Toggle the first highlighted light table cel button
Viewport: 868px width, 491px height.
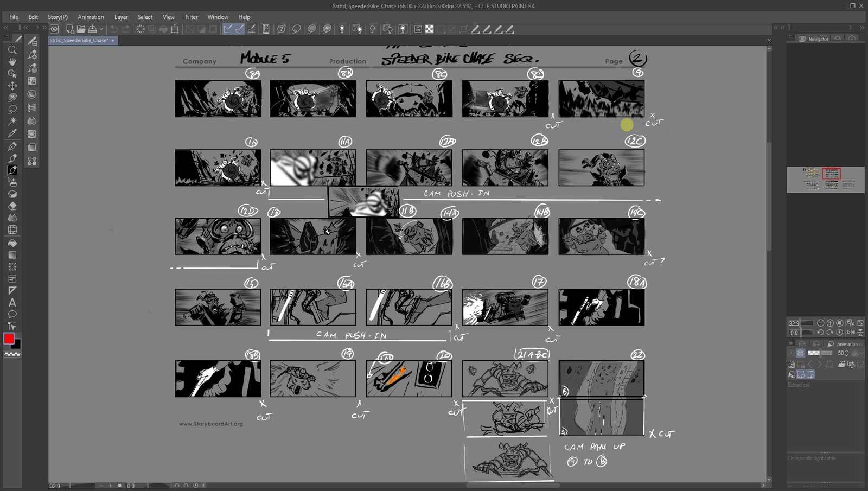click(x=801, y=374)
